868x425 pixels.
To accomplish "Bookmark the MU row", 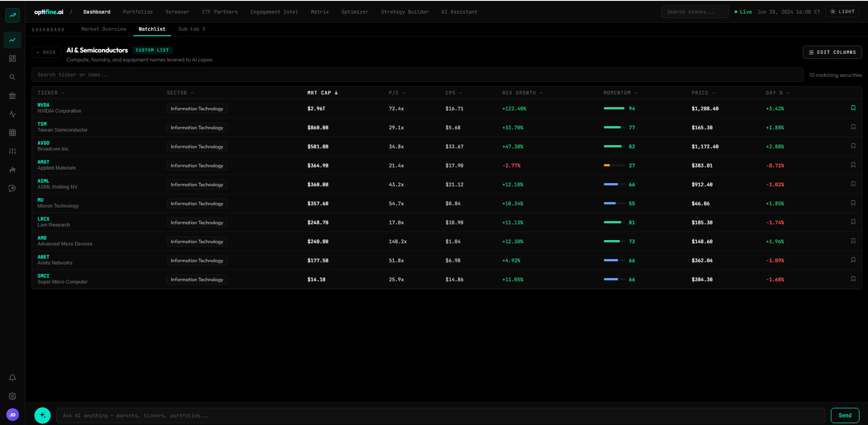I will click(x=853, y=203).
